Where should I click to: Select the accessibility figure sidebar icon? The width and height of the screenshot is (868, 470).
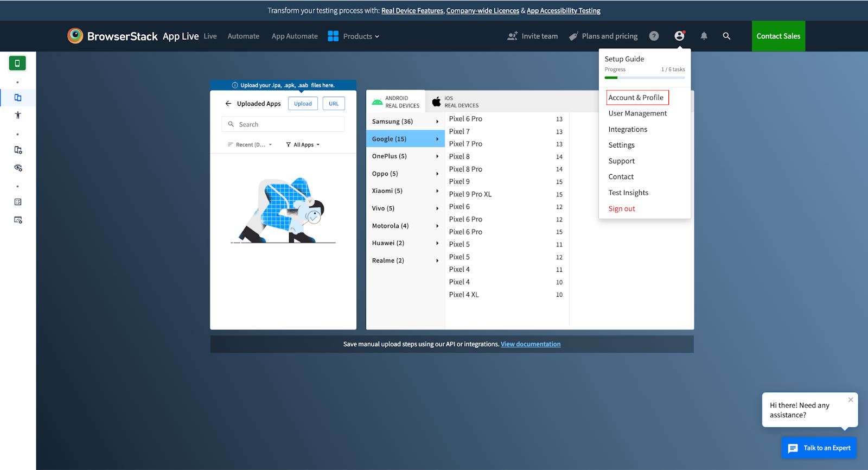pyautogui.click(x=18, y=115)
